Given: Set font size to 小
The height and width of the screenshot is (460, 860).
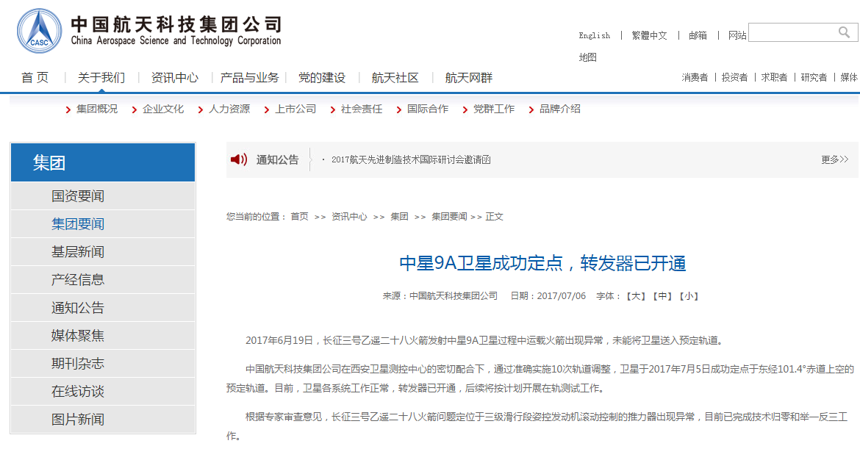Looking at the screenshot, I should click(688, 296).
